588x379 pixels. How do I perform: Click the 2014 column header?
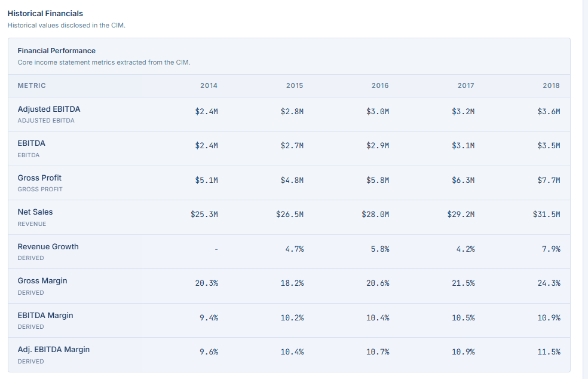coord(209,85)
